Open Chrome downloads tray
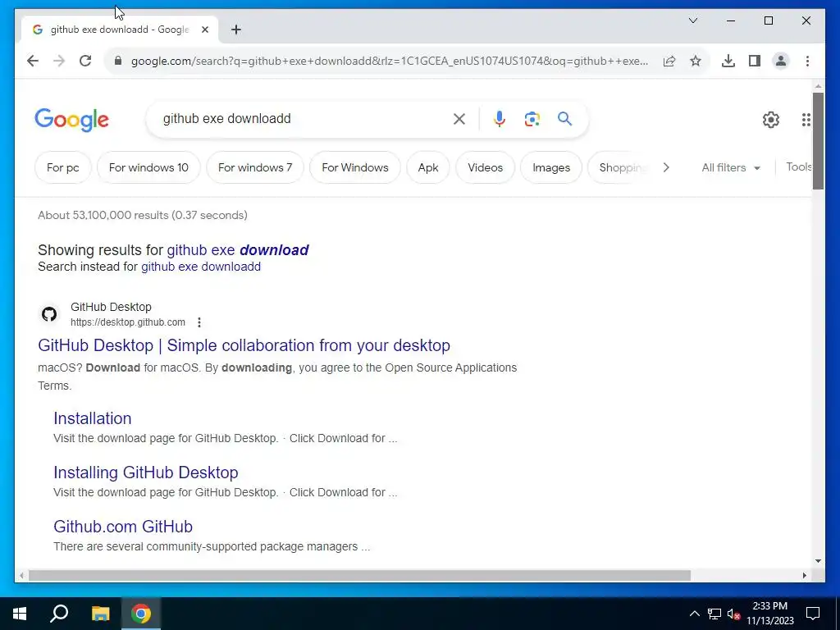Viewport: 840px width, 630px height. coord(728,61)
